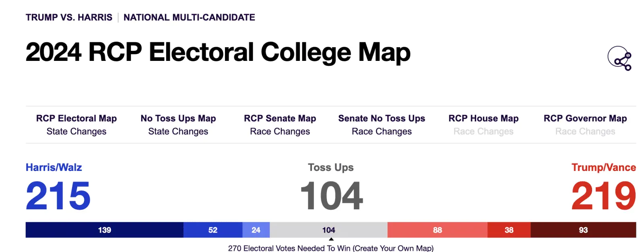Click the medium blue 52 bar segment
The height and width of the screenshot is (252, 644).
(213, 230)
